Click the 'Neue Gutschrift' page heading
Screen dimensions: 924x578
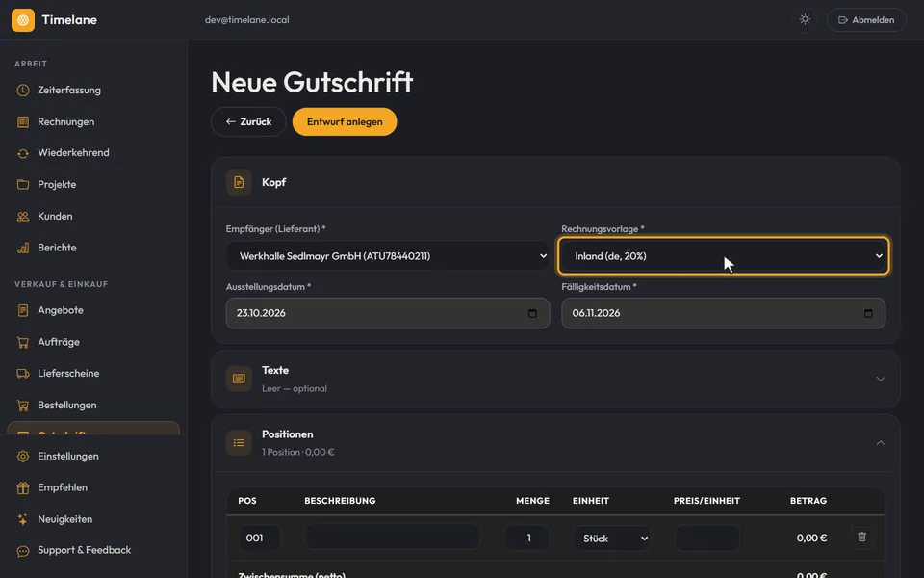312,82
